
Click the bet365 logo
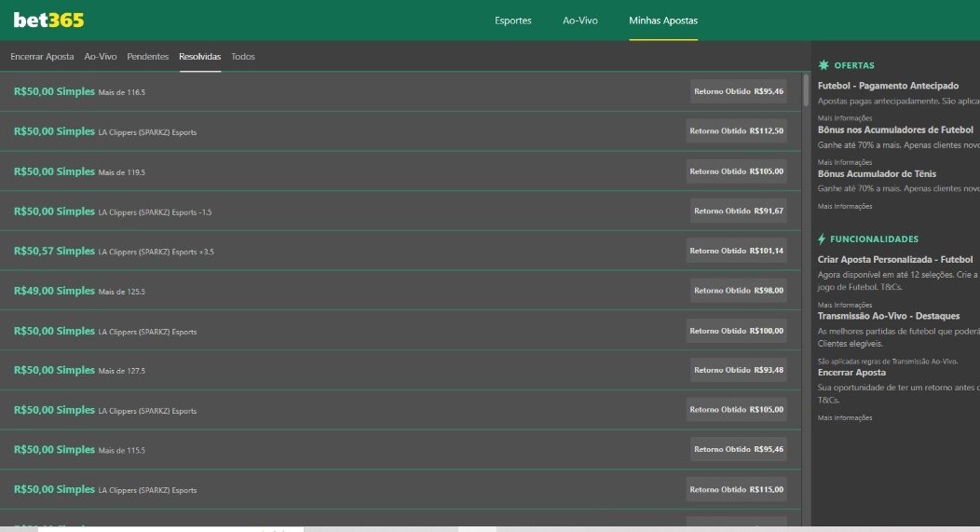coord(48,20)
